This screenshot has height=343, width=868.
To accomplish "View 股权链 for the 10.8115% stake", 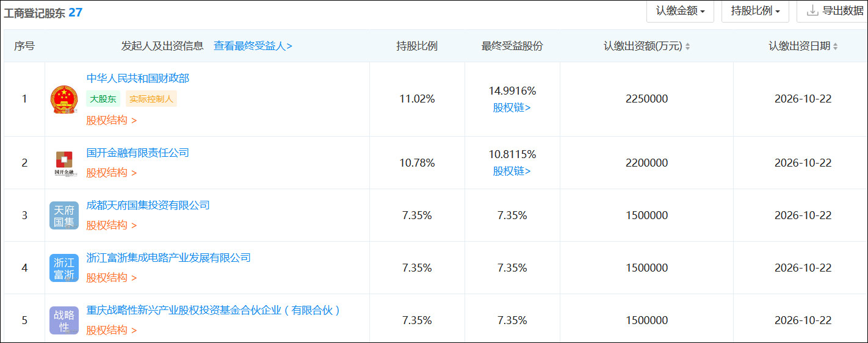I will click(512, 171).
